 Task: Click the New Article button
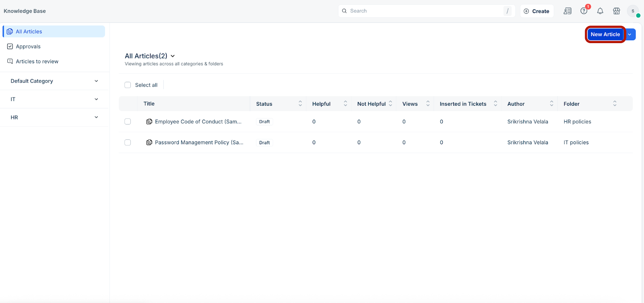605,35
